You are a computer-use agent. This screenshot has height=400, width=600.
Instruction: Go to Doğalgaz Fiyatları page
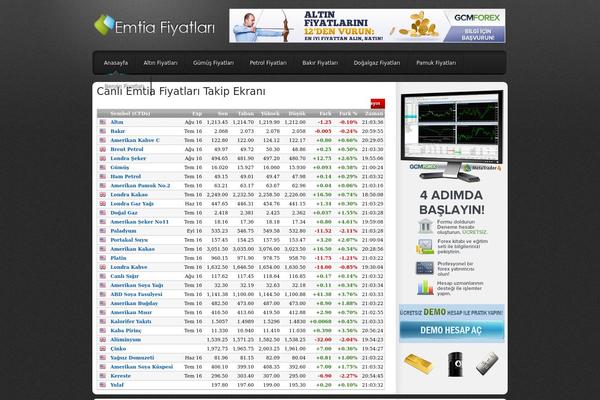pyautogui.click(x=377, y=63)
